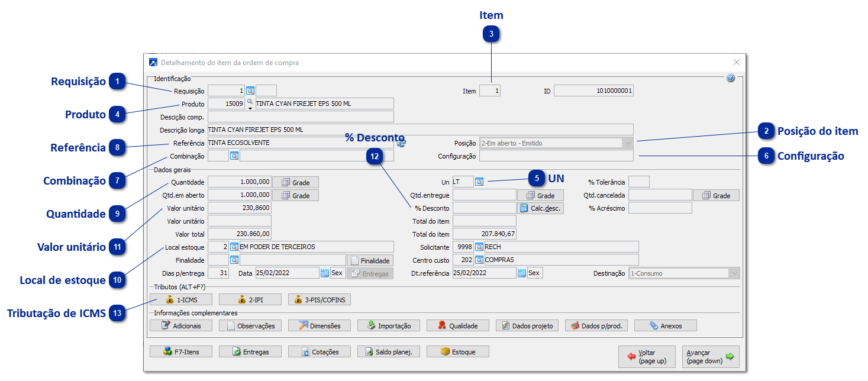Open the 1-ICMS tax button
Image resolution: width=868 pixels, height=381 pixels.
tap(181, 299)
